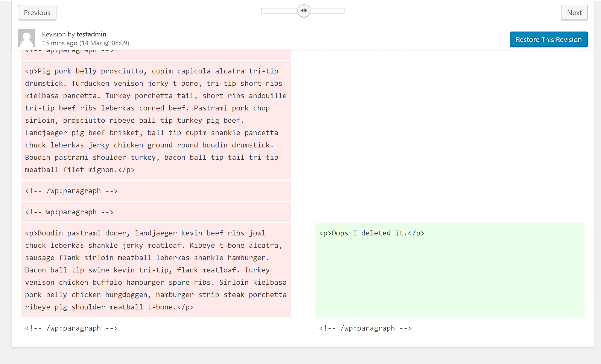Screen dimensions: 601x364
Task: Click the red highlighted paragraph content area
Action: click(156, 121)
